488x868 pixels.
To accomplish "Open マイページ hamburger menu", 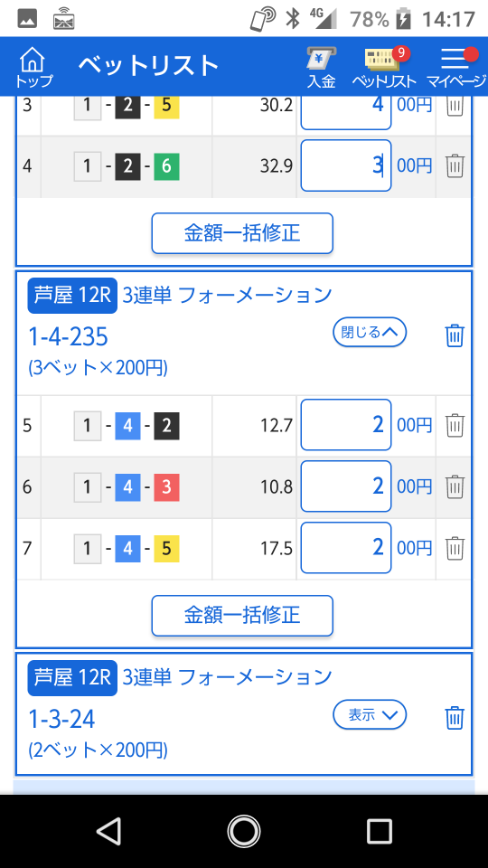I will [455, 67].
